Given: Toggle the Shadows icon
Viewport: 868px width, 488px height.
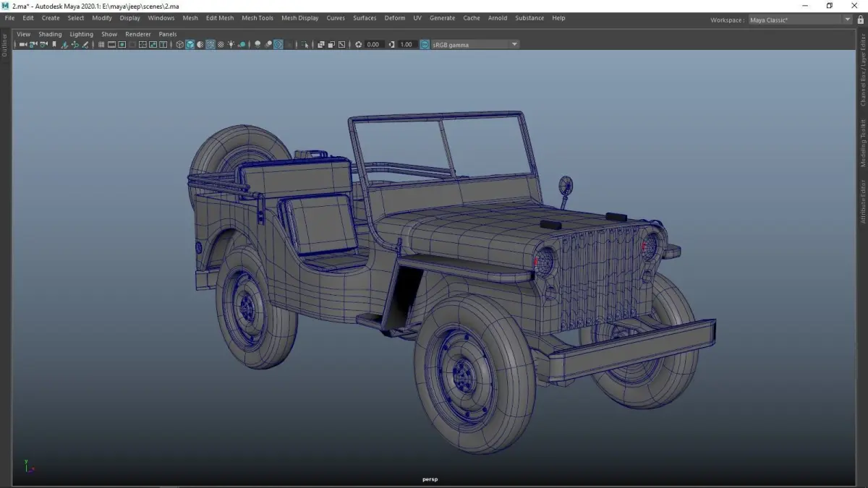Looking at the screenshot, I should (x=241, y=44).
